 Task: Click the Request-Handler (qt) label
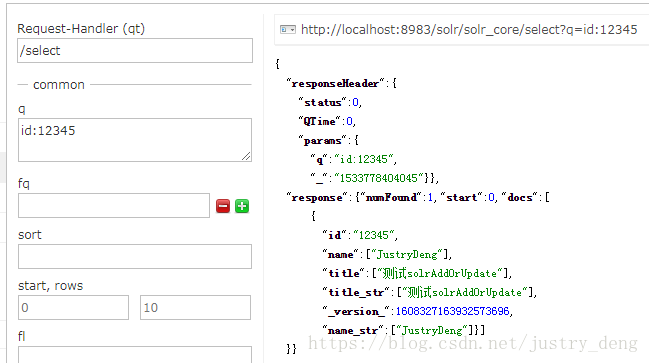point(81,29)
